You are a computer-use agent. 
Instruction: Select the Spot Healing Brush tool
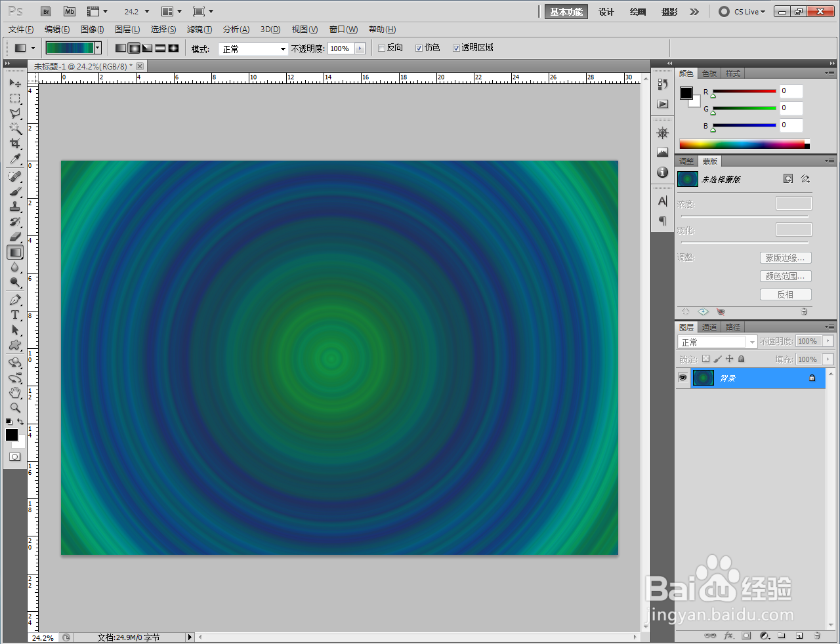[15, 177]
